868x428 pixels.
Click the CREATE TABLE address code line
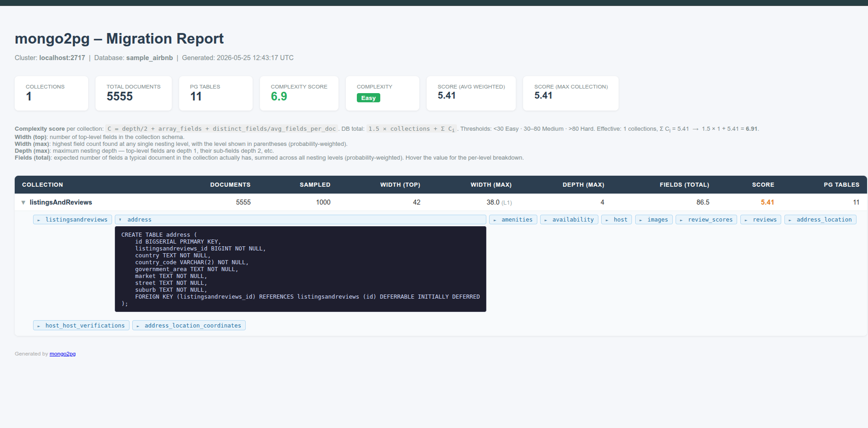(x=159, y=234)
